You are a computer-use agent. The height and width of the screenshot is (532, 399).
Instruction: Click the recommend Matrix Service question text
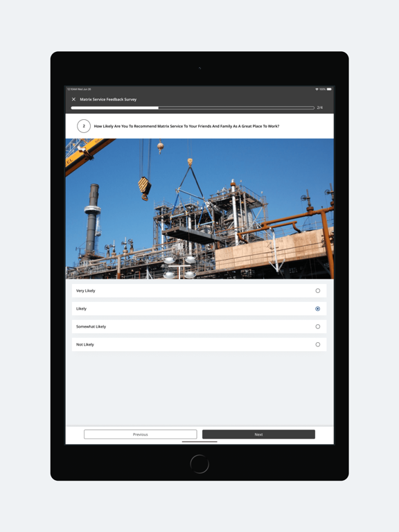coord(186,126)
